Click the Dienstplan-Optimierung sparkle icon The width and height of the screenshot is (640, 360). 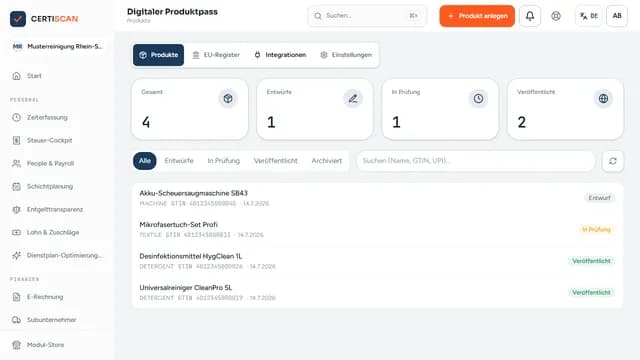pos(16,256)
